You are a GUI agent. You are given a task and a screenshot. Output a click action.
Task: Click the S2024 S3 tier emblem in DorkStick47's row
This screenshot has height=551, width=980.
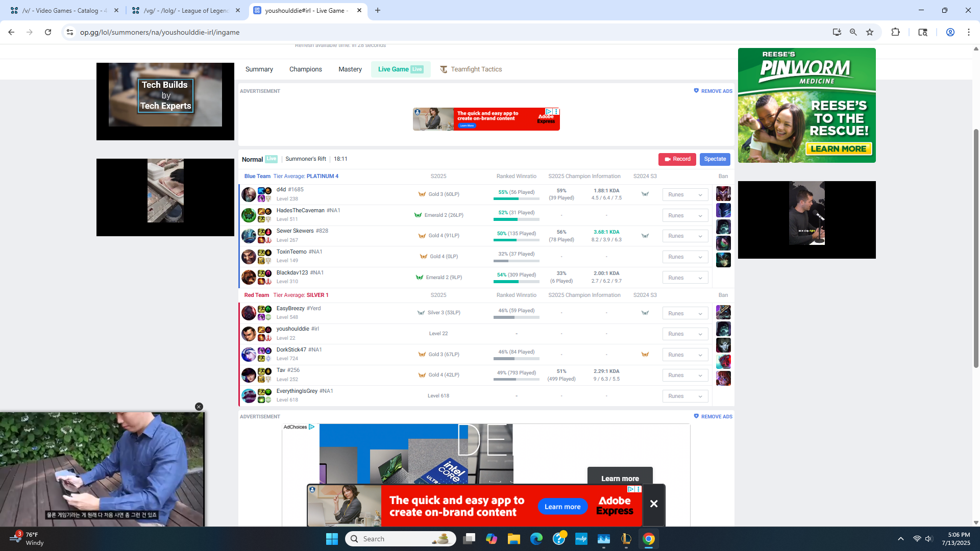point(645,355)
